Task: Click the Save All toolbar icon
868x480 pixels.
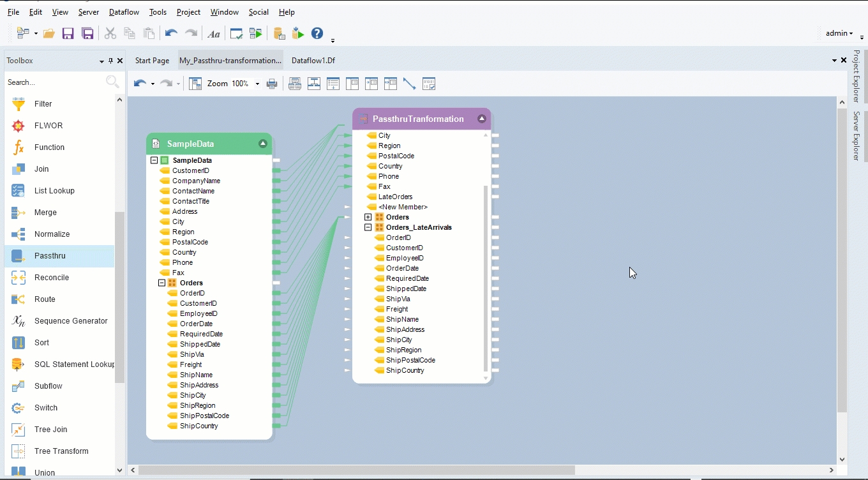Action: tap(87, 34)
